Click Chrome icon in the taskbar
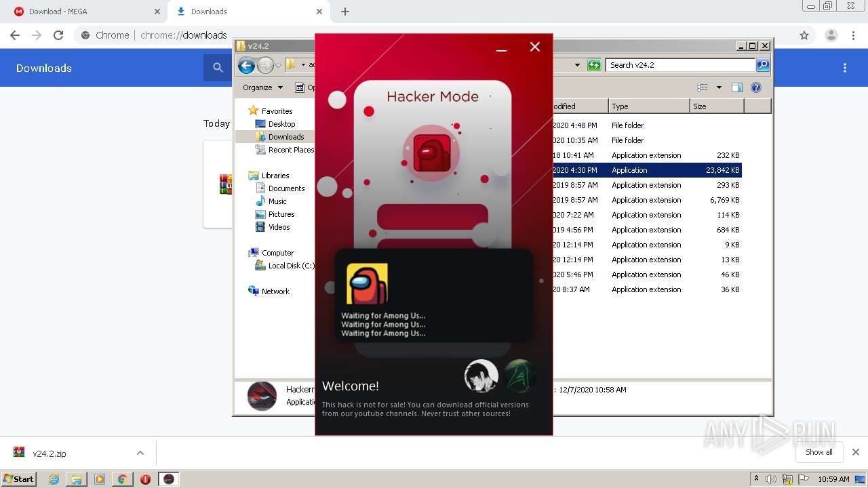Screen dimensions: 868x488 pyautogui.click(x=122, y=479)
